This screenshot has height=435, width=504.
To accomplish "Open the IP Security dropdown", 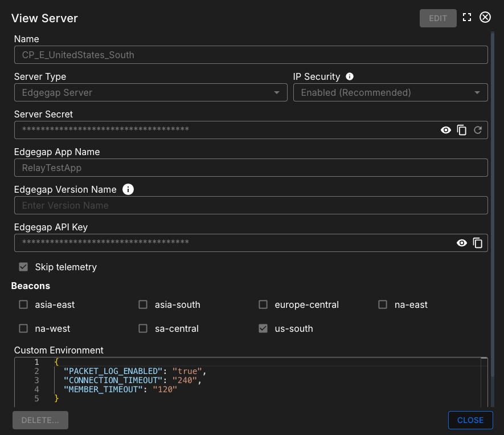I will click(x=390, y=93).
